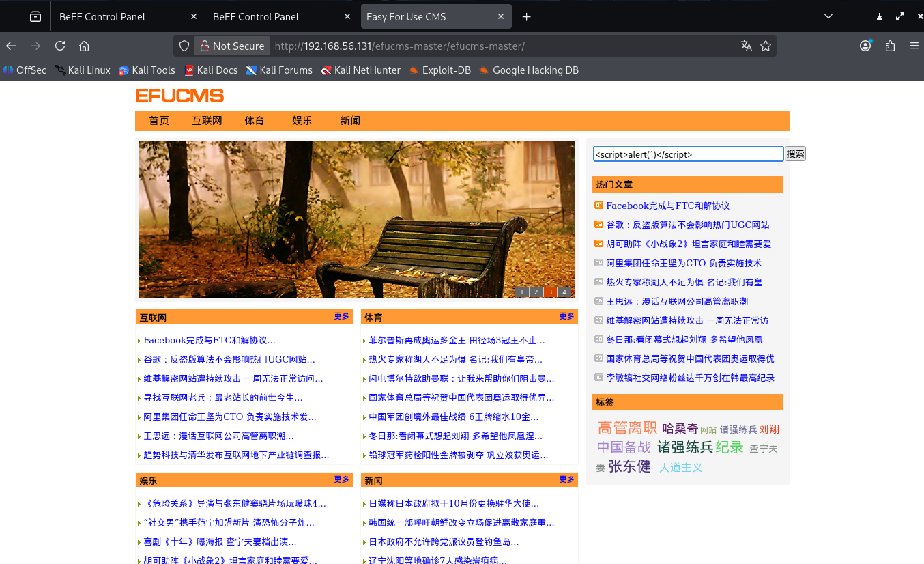Open hot article Facebook完成与FTC和解协议

coord(667,206)
